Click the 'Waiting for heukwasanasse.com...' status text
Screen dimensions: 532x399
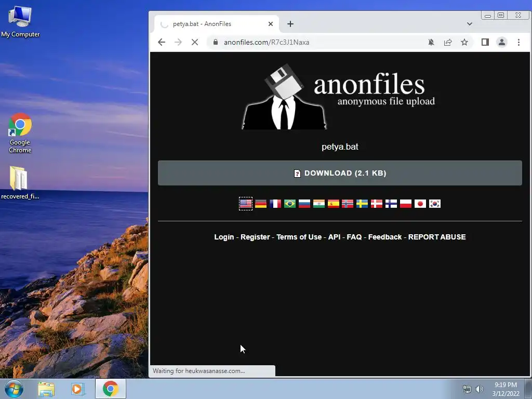click(199, 371)
